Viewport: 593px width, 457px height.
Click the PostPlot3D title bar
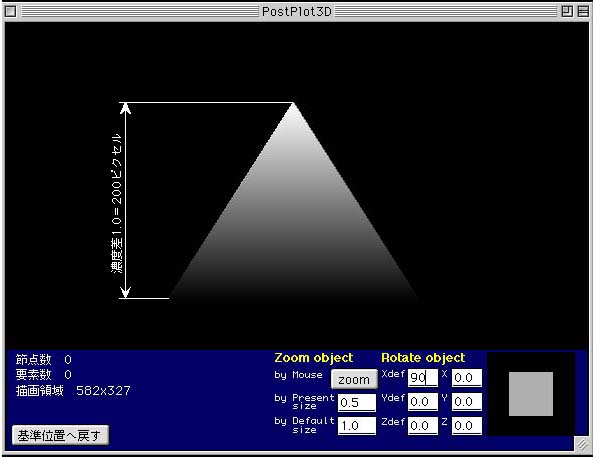click(297, 11)
